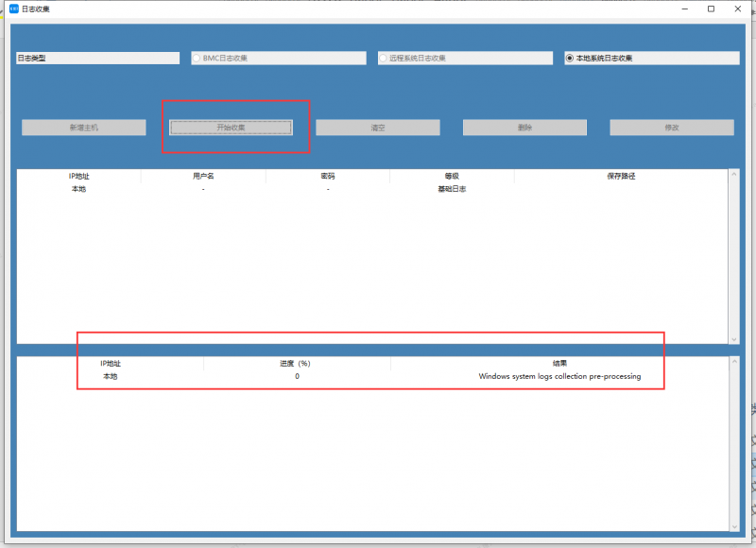Click the 进度（%） column header
The height and width of the screenshot is (548, 756).
297,364
